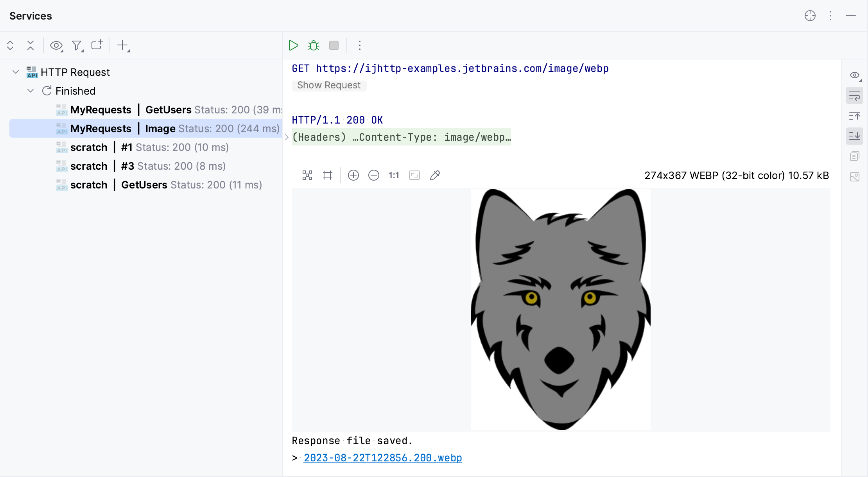The height and width of the screenshot is (477, 868).
Task: Click the fit-to-frame image viewer icon
Action: tap(414, 174)
